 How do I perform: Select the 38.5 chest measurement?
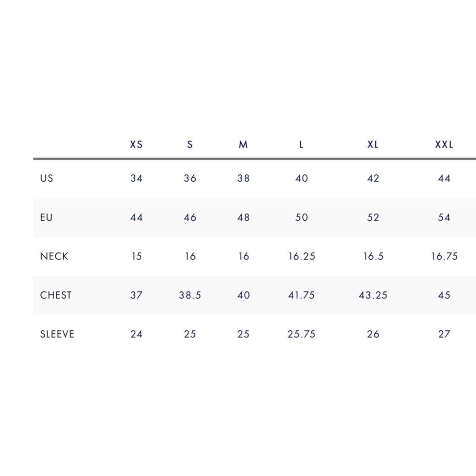pos(190,295)
